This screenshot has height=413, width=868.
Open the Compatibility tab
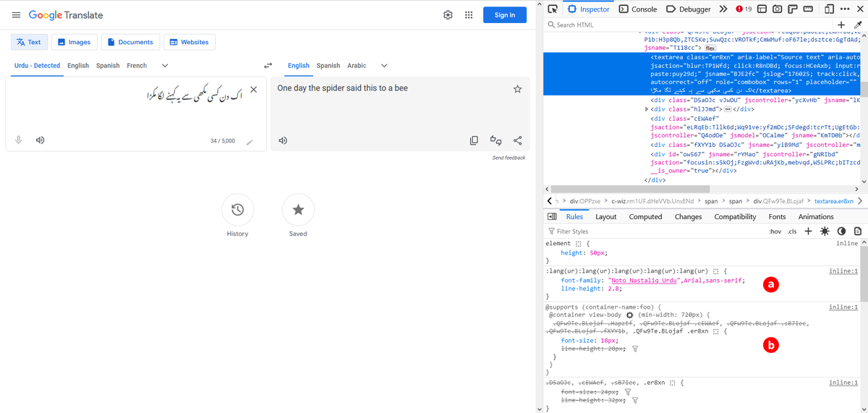click(735, 216)
